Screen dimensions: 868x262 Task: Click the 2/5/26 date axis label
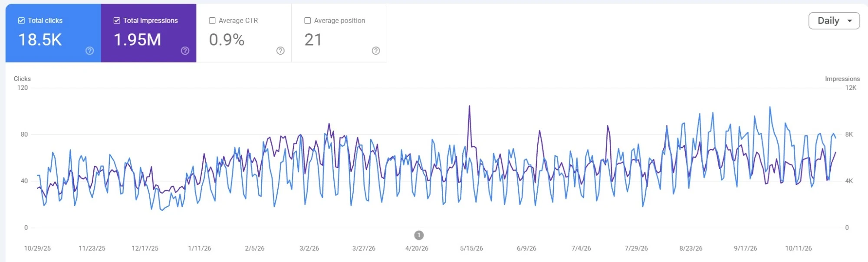click(255, 249)
